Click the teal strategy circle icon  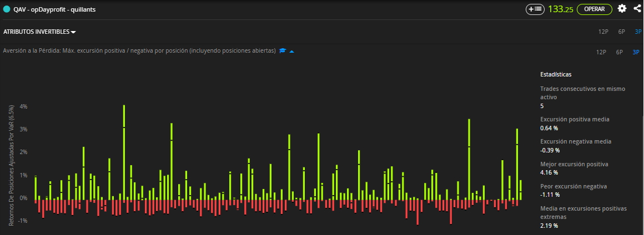point(7,9)
